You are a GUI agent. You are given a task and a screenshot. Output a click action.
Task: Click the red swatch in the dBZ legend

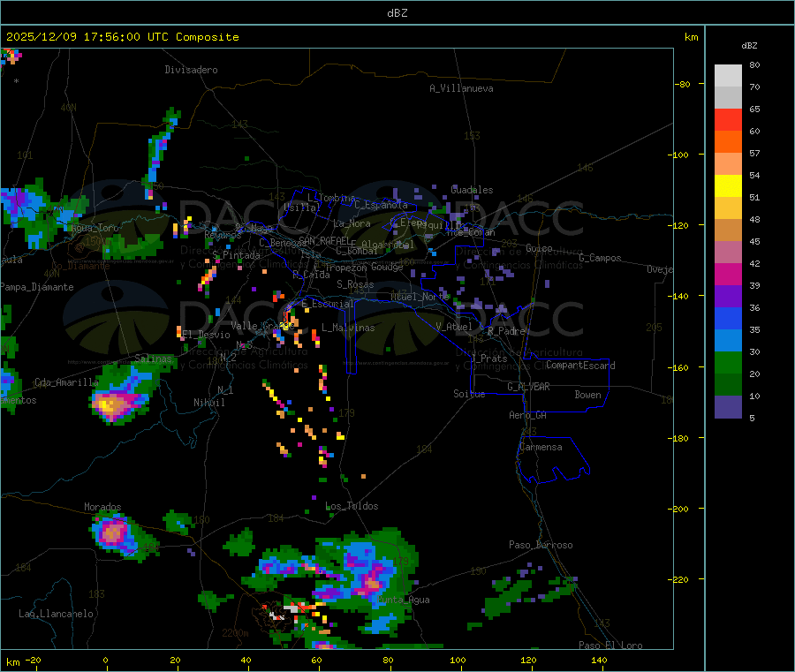(728, 119)
